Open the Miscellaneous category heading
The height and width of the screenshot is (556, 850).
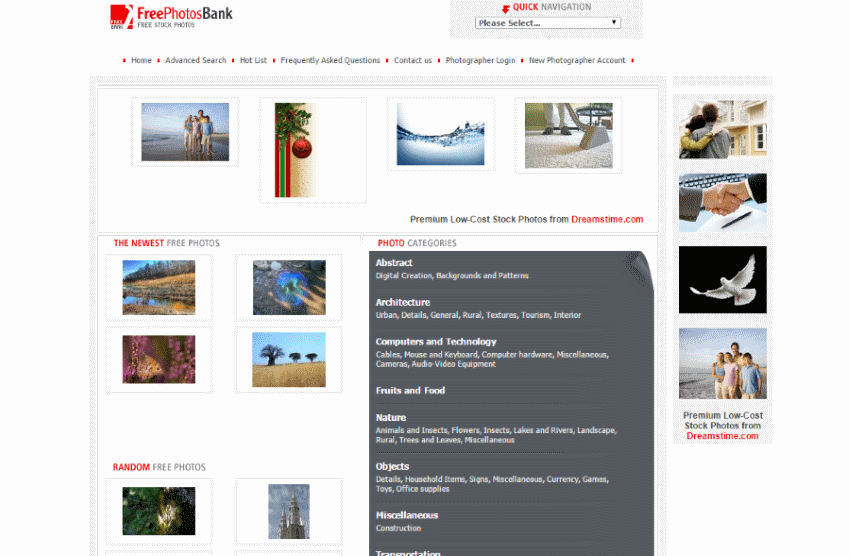pos(407,515)
